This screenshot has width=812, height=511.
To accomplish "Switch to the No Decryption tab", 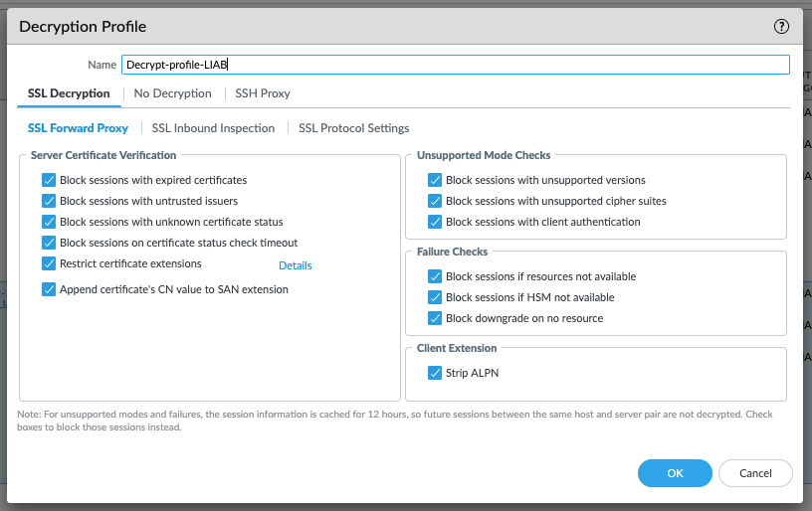I will [173, 93].
